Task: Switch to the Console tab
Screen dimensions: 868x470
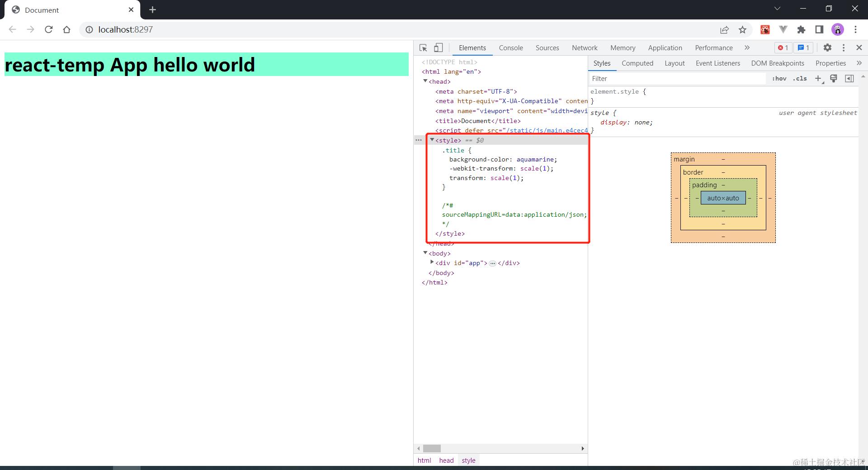Action: click(x=511, y=48)
